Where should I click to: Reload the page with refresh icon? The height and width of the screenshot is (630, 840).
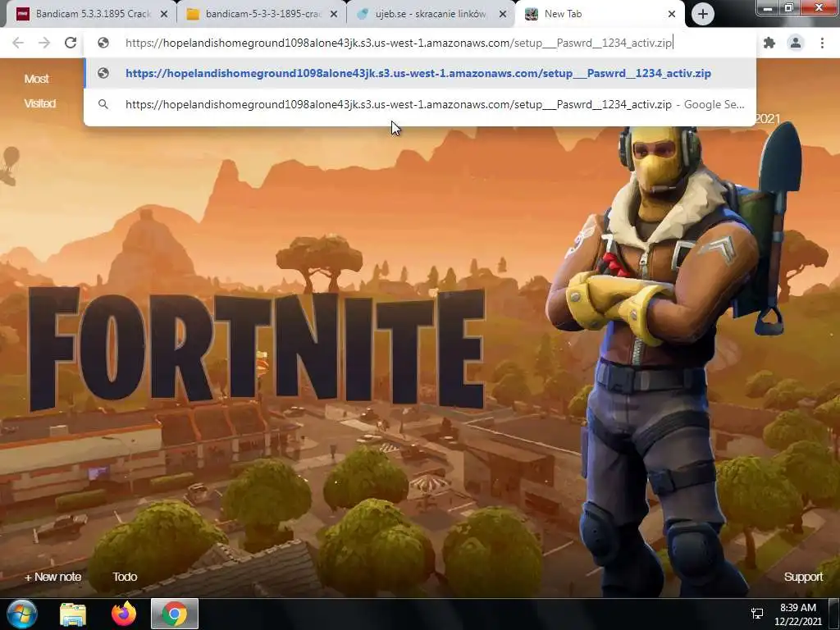click(71, 43)
